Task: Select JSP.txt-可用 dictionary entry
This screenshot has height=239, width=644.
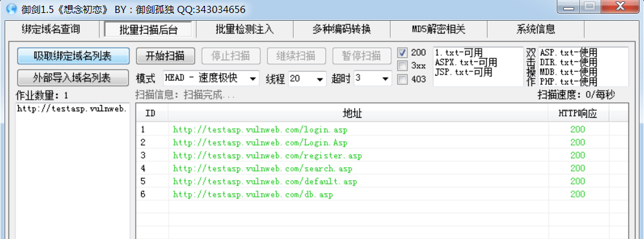Action: pos(464,72)
